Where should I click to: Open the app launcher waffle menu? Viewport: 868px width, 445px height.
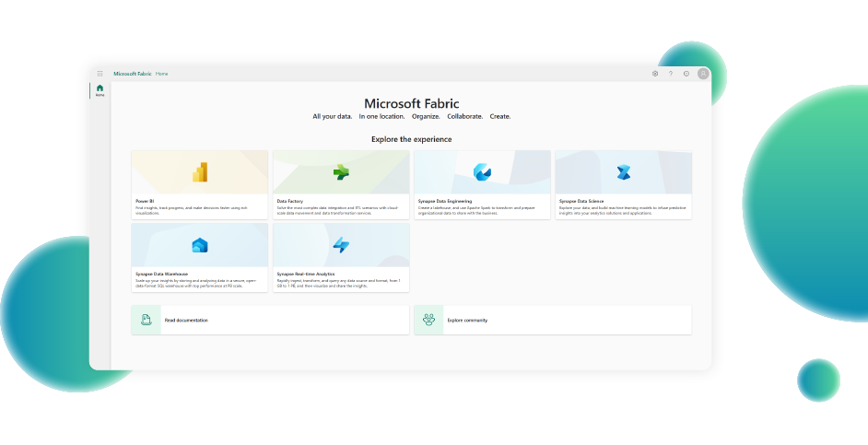pos(100,74)
